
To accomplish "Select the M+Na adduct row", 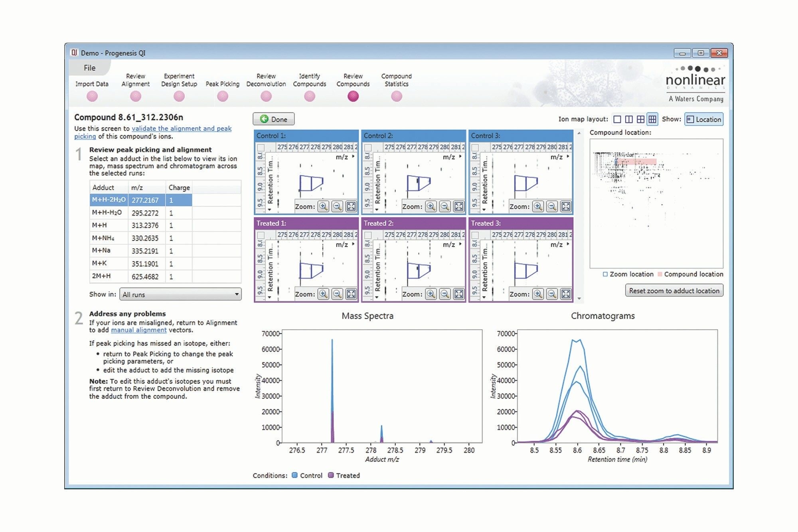I will 166,251.
